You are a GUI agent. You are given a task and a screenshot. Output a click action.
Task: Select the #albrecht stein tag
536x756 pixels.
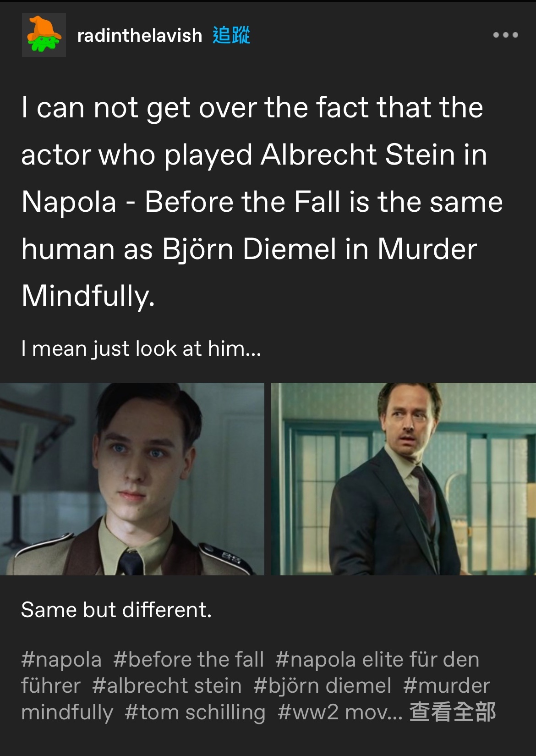tap(167, 686)
